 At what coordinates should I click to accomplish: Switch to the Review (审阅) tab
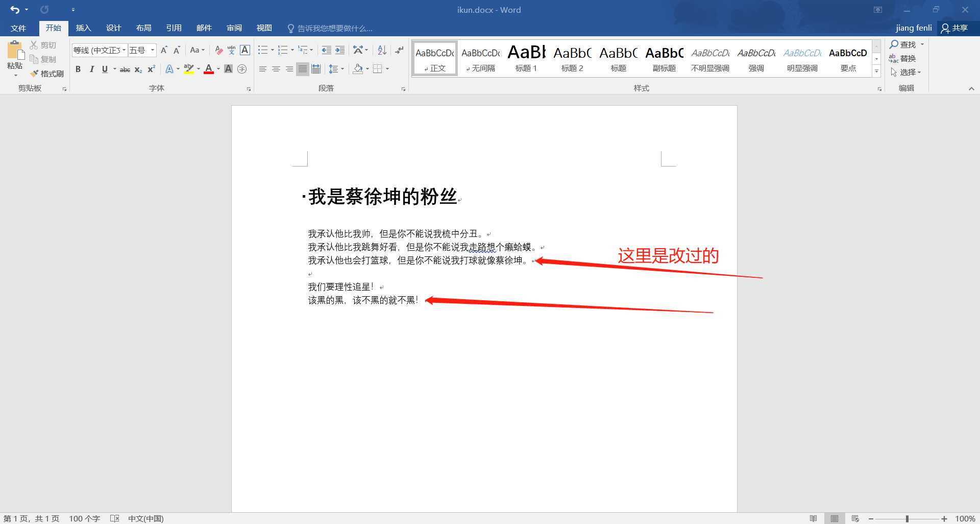coord(234,28)
